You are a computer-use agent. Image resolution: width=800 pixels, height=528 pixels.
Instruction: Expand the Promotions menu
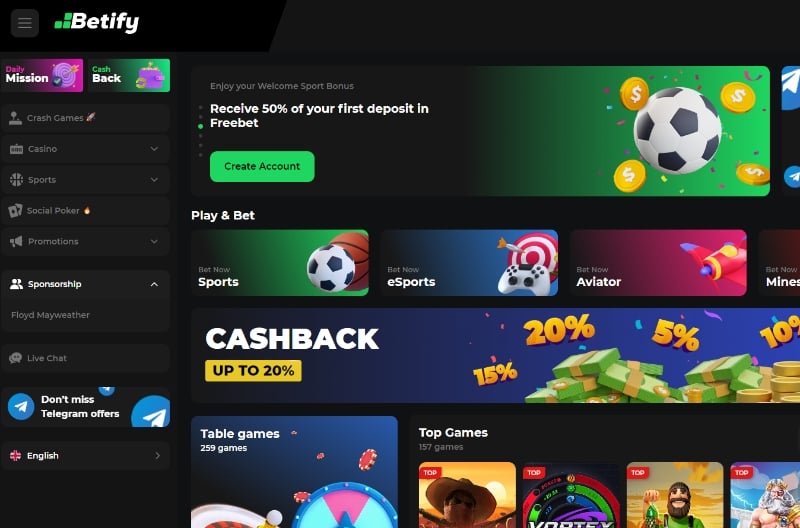point(85,241)
